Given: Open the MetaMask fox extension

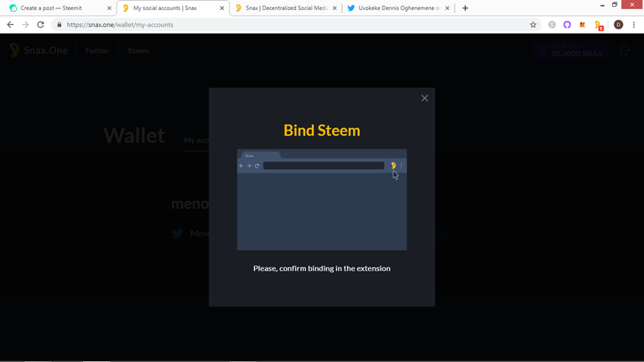Looking at the screenshot, I should tap(582, 24).
